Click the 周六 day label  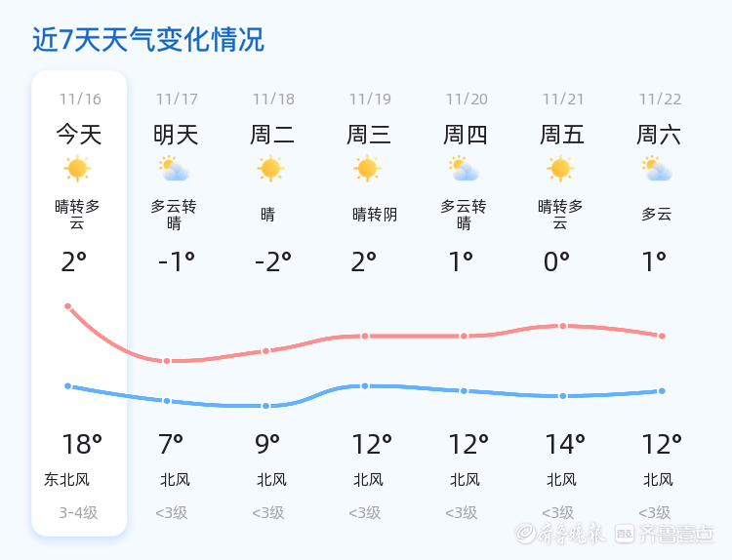click(659, 134)
